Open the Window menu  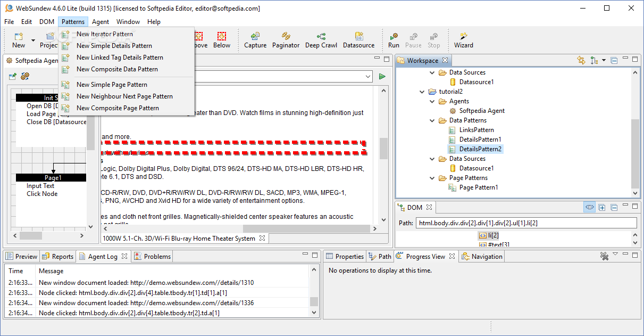point(128,22)
